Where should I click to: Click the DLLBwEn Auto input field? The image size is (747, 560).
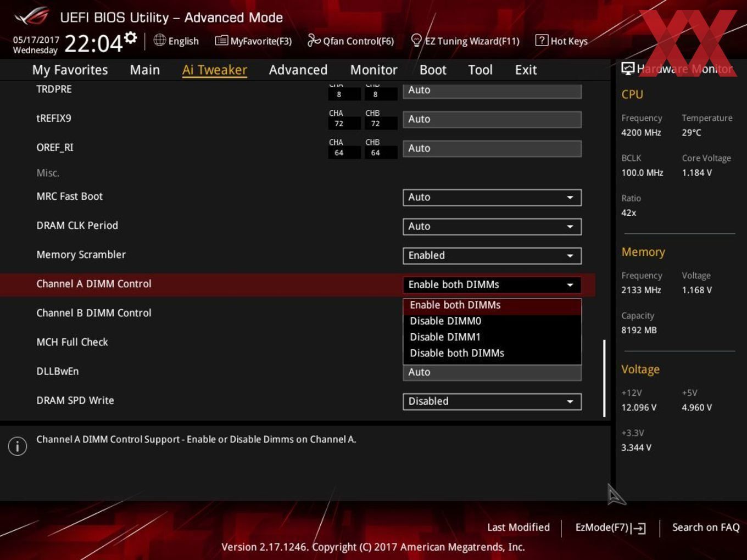tap(492, 373)
